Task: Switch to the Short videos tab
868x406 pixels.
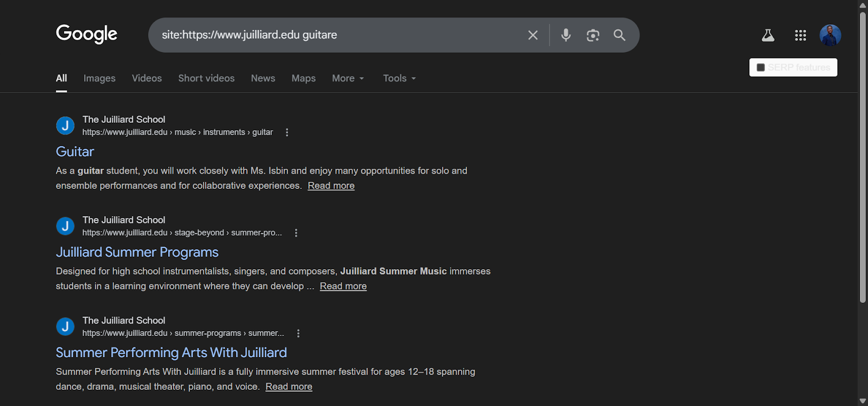Action: pyautogui.click(x=206, y=78)
